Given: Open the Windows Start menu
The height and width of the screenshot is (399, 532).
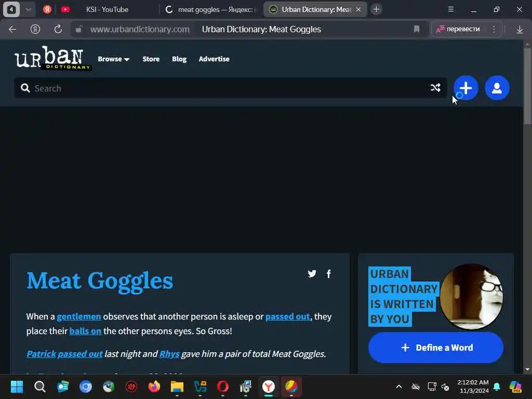Looking at the screenshot, I should pos(17,387).
